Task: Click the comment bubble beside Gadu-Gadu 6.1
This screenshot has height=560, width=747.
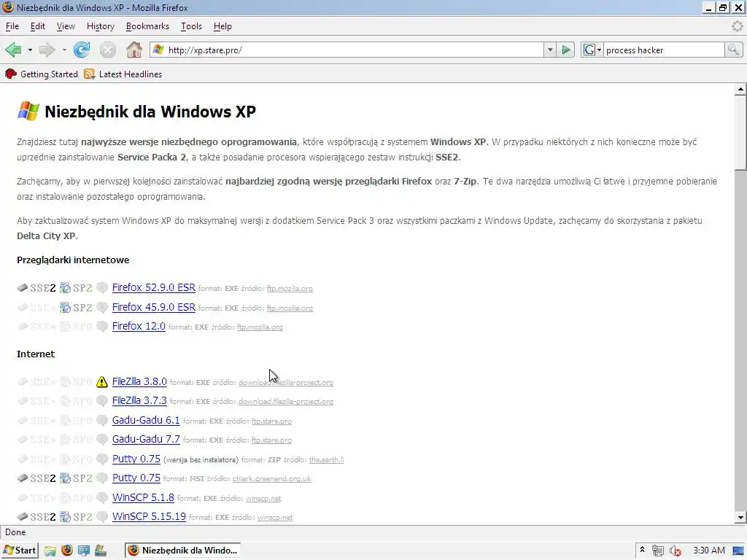Action: (102, 421)
